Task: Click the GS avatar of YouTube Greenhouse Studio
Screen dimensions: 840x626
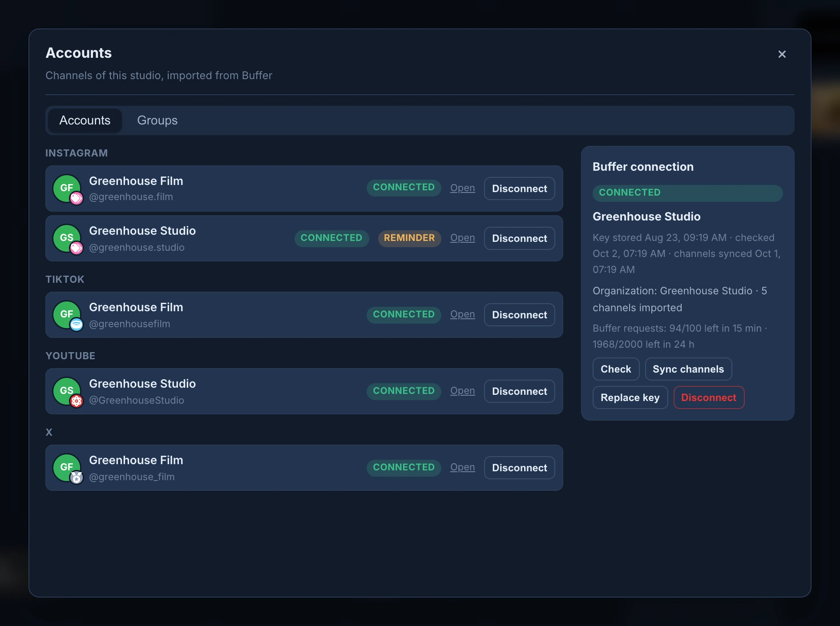Action: coord(67,391)
